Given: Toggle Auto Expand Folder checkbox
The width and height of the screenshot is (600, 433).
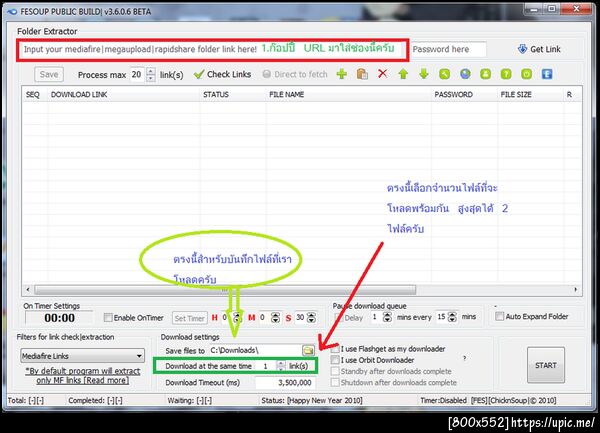Looking at the screenshot, I should 499,316.
